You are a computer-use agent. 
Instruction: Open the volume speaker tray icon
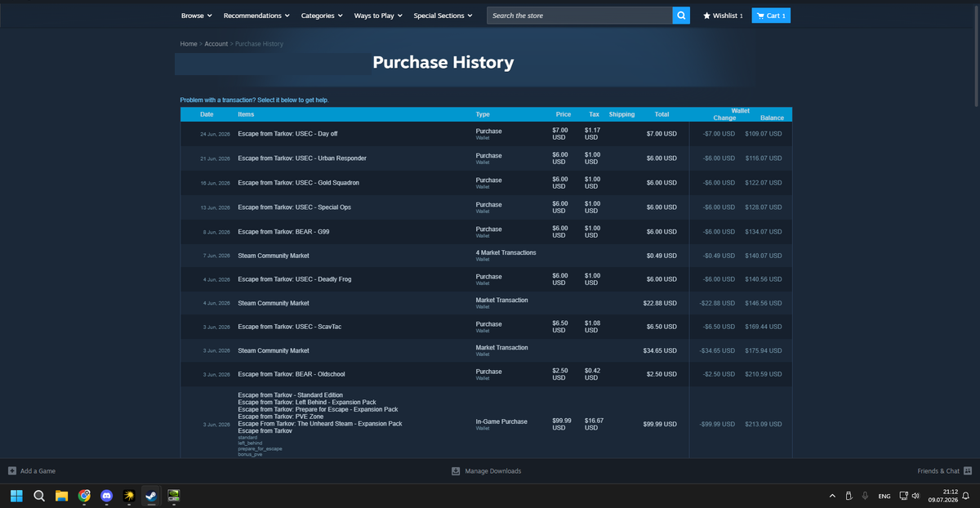[x=915, y=496]
